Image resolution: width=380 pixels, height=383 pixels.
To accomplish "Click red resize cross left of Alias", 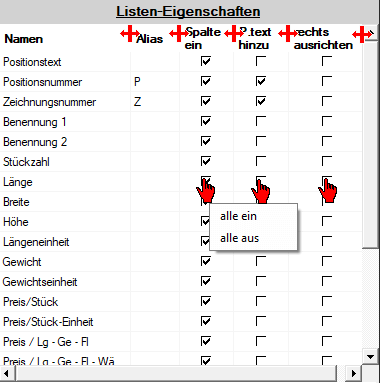I will [x=130, y=33].
